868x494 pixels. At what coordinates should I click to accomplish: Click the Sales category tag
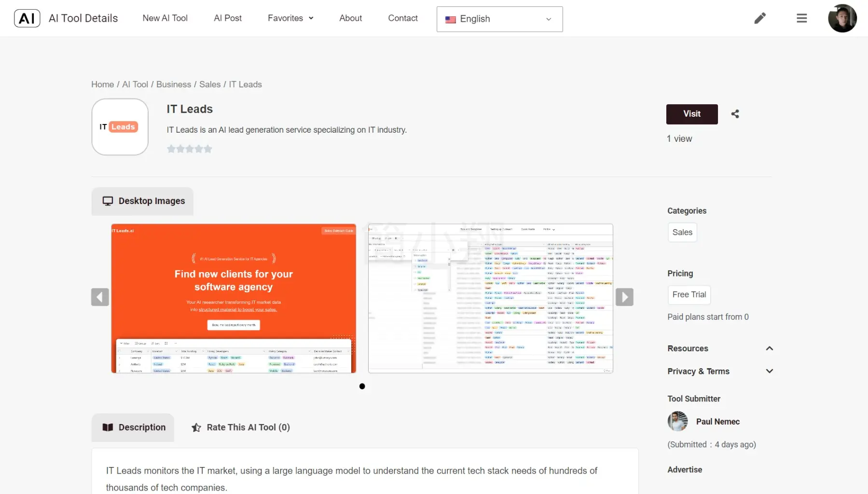point(682,233)
